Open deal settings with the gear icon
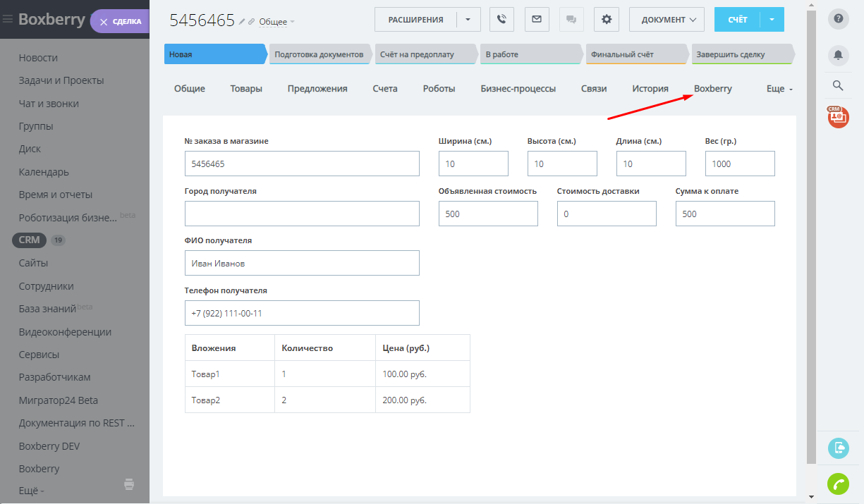 point(607,20)
